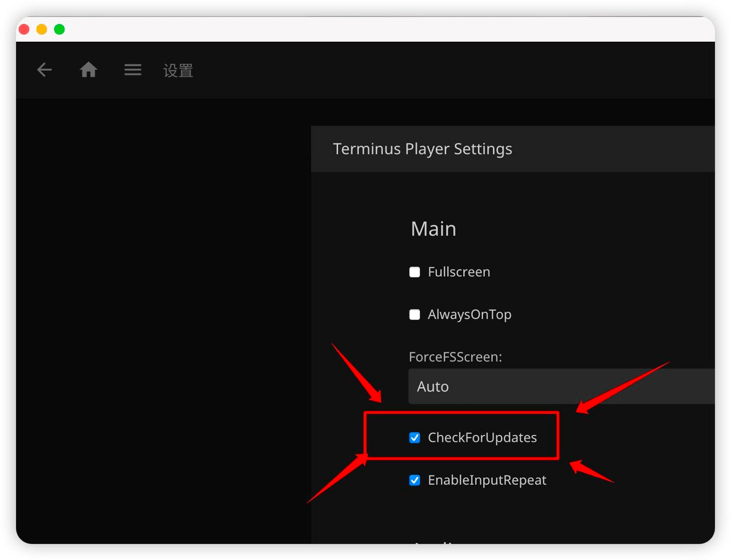
Task: Click the AlwaysOnTop label text
Action: (469, 315)
